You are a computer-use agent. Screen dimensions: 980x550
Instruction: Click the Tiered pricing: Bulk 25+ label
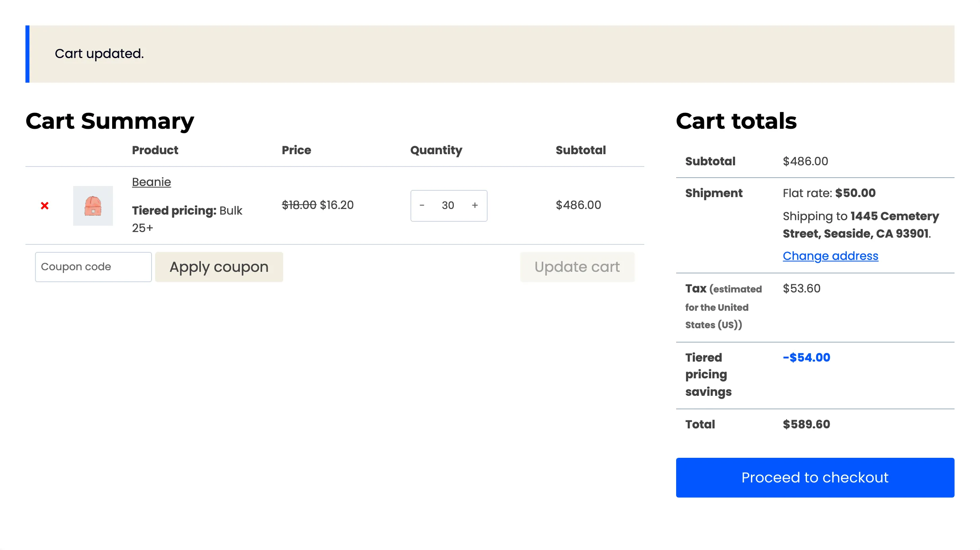[x=187, y=219]
